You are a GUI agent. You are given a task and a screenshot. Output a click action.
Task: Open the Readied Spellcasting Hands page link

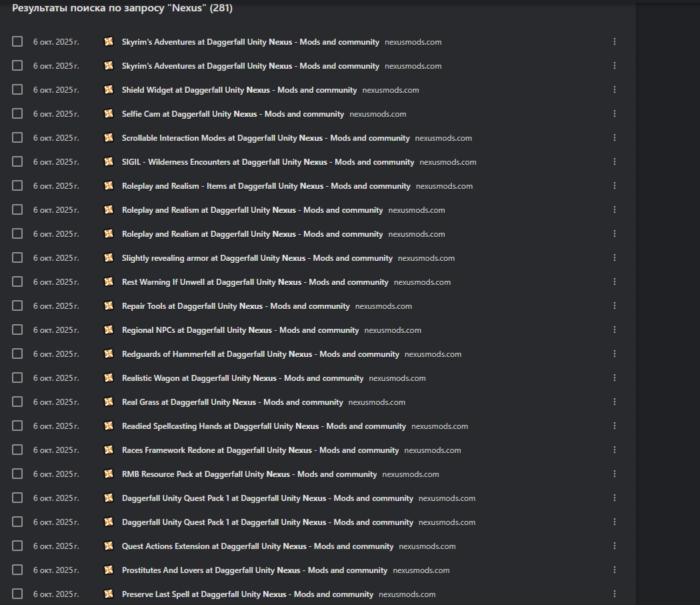[264, 426]
